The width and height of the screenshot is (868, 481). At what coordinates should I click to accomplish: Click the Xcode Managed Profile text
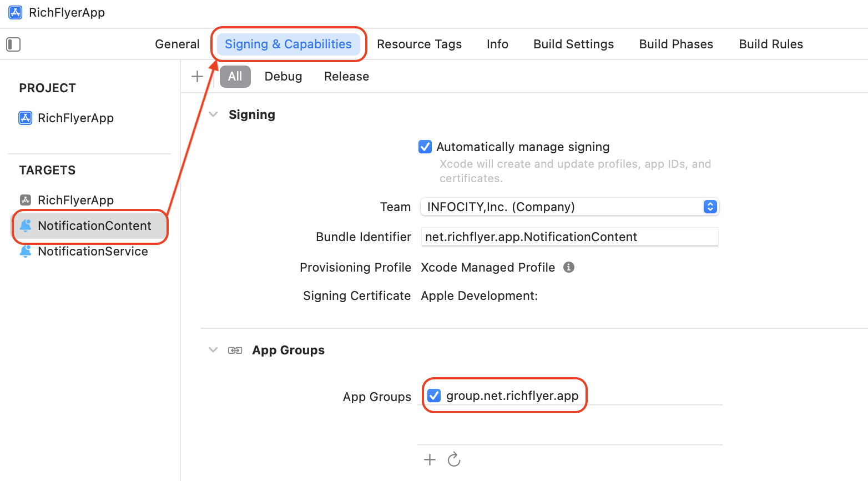(x=488, y=267)
